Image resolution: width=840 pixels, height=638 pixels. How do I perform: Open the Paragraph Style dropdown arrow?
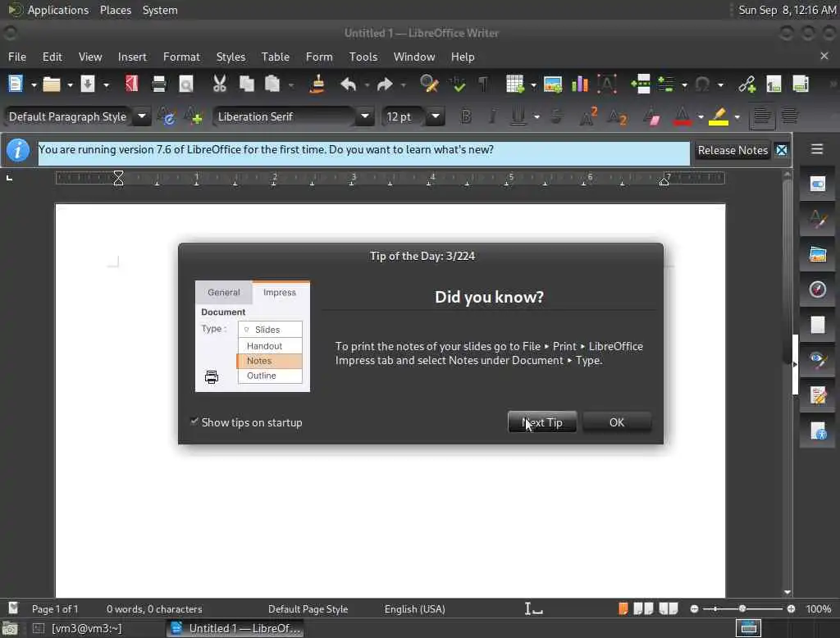pos(142,116)
